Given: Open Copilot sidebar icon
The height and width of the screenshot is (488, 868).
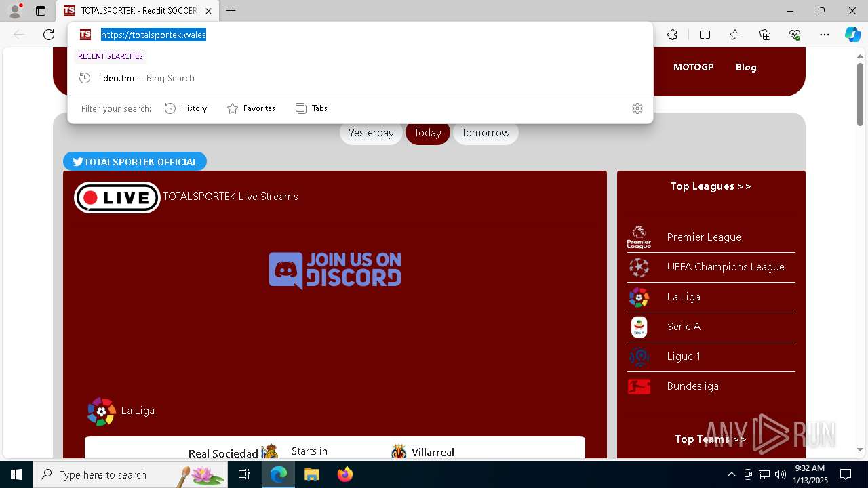Looking at the screenshot, I should pos(852,35).
